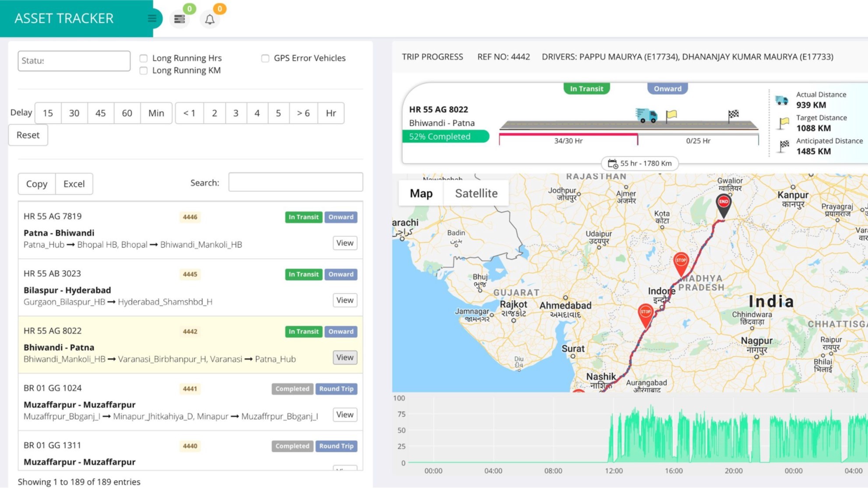Click REF NO: 4442 header text
Viewport: 868px width, 488px height.
504,57
